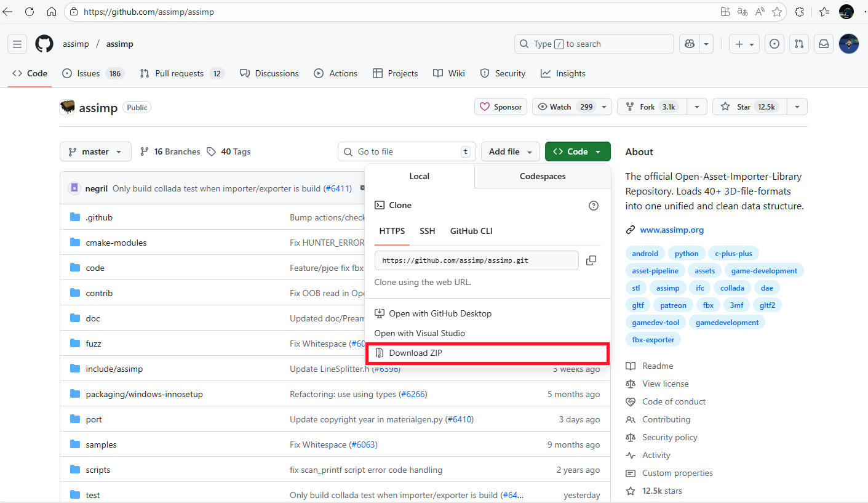Click Download ZIP menu item

click(x=487, y=353)
